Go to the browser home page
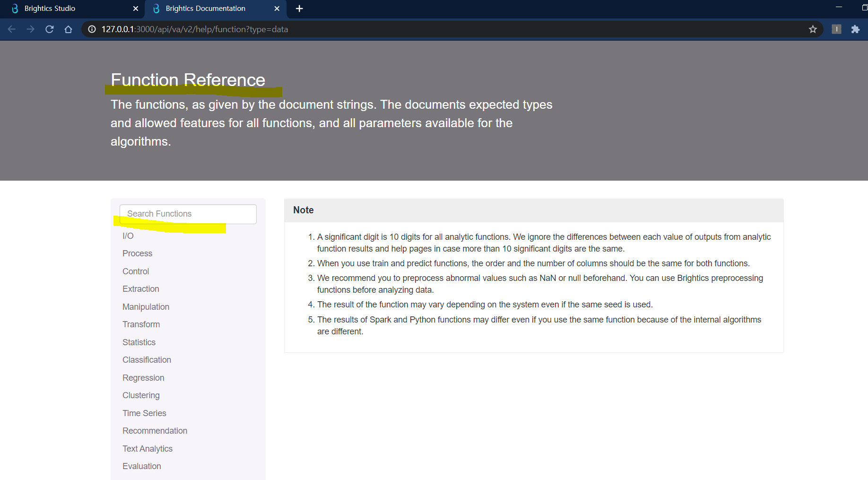868x480 pixels. tap(68, 29)
